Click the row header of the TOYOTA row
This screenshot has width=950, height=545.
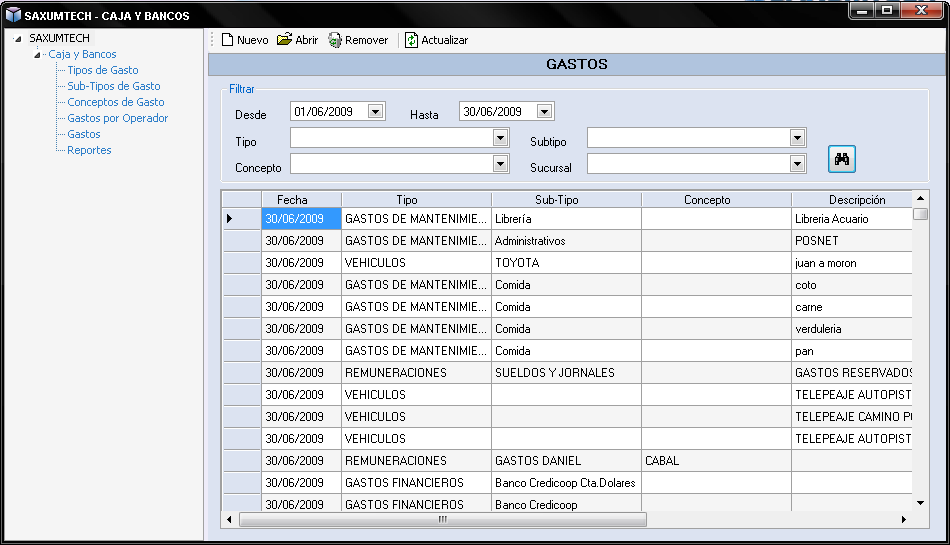pyautogui.click(x=242, y=263)
